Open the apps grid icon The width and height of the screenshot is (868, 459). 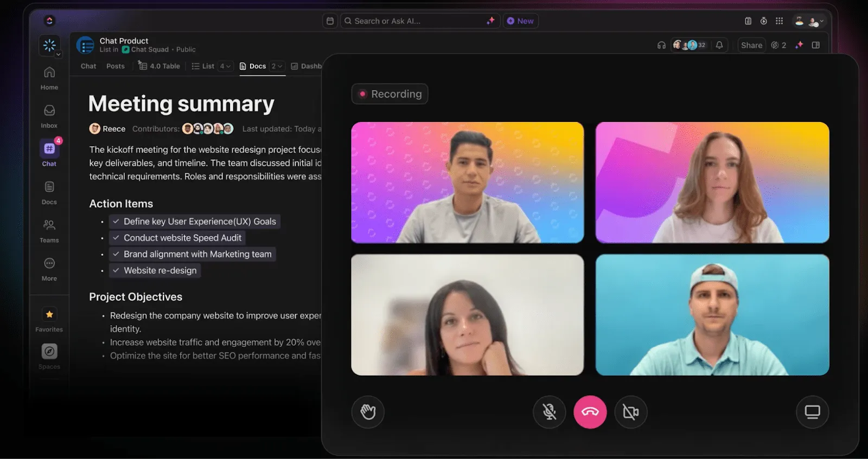coord(779,21)
